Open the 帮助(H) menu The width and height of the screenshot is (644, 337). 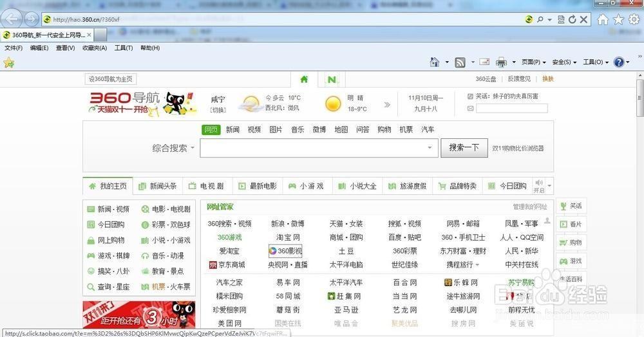(x=150, y=48)
